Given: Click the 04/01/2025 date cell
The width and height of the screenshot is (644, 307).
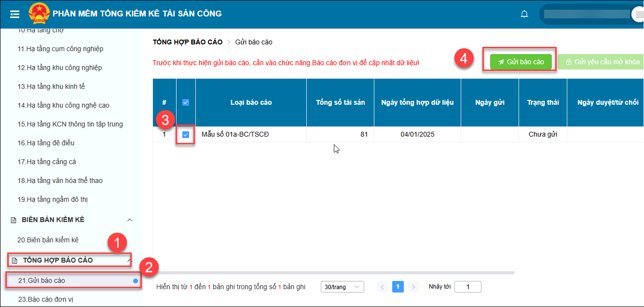Looking at the screenshot, I should coord(417,134).
